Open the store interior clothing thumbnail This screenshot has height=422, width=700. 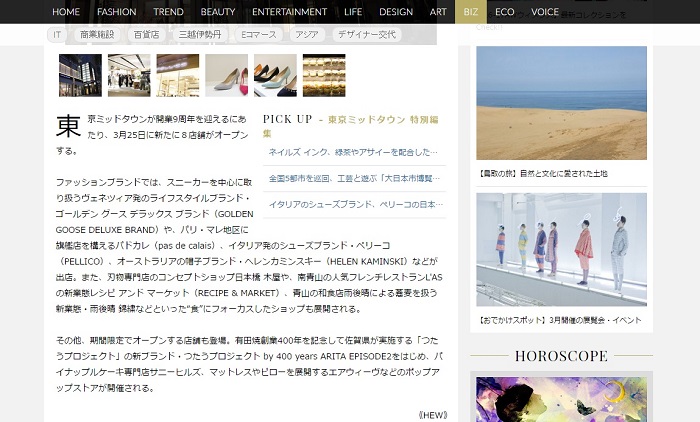click(x=129, y=75)
